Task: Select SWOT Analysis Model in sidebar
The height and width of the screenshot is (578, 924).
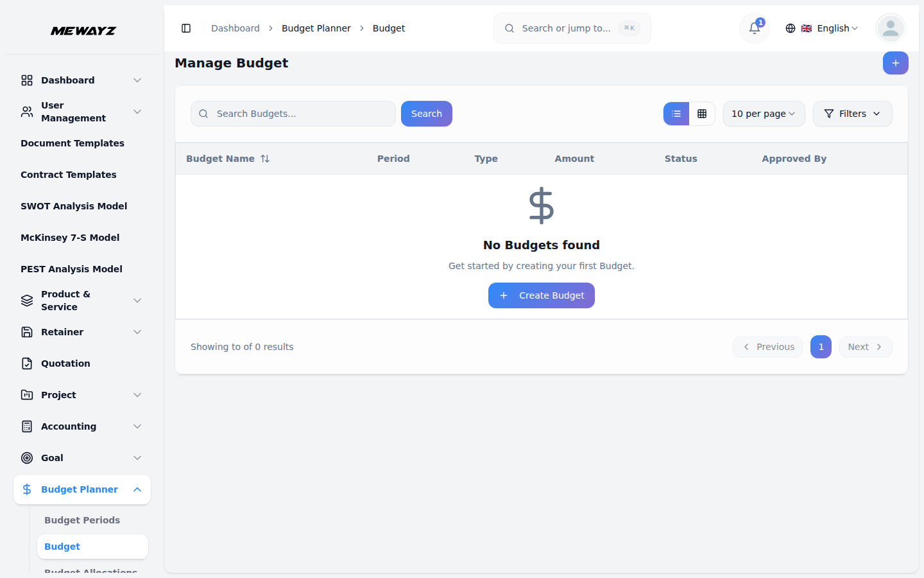Action: [x=74, y=206]
